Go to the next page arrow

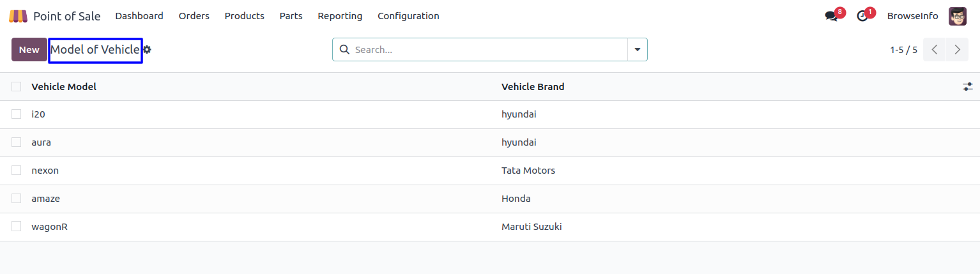[x=957, y=50]
